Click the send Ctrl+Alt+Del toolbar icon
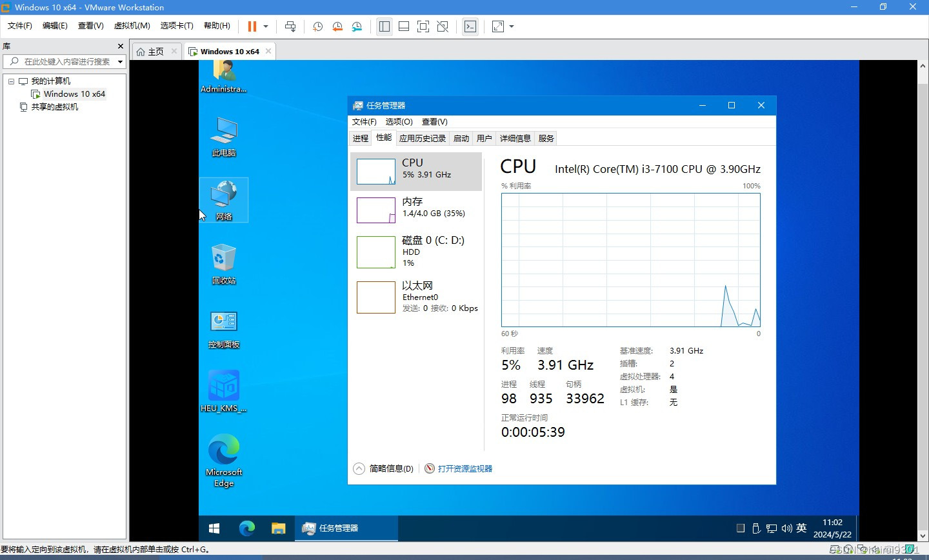 pos(290,26)
